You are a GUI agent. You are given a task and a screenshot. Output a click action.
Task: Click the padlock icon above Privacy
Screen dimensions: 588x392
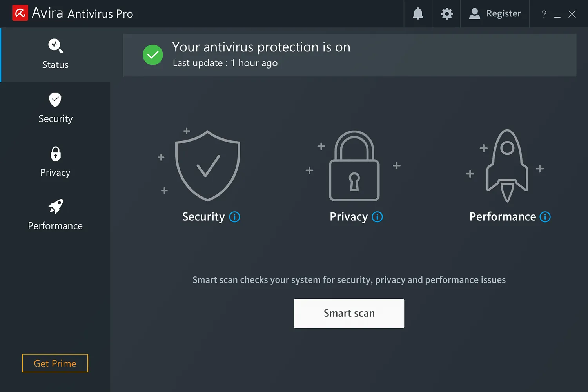(354, 167)
